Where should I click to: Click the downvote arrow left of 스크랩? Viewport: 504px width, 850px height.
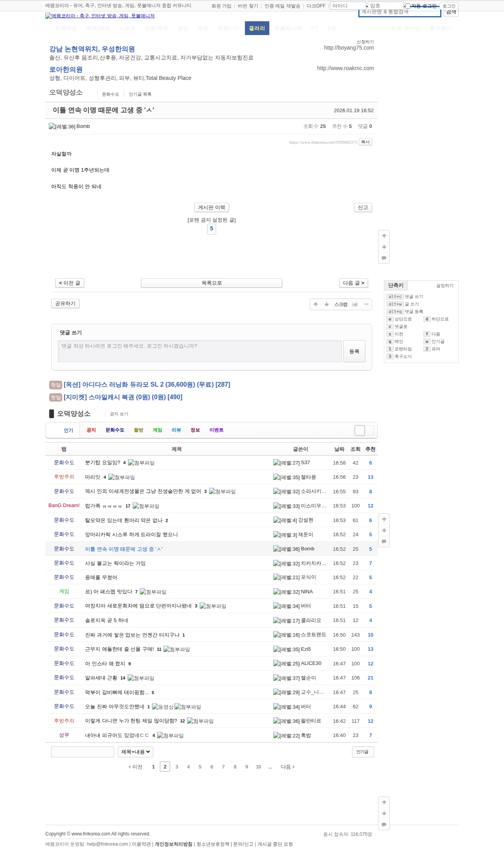click(326, 304)
